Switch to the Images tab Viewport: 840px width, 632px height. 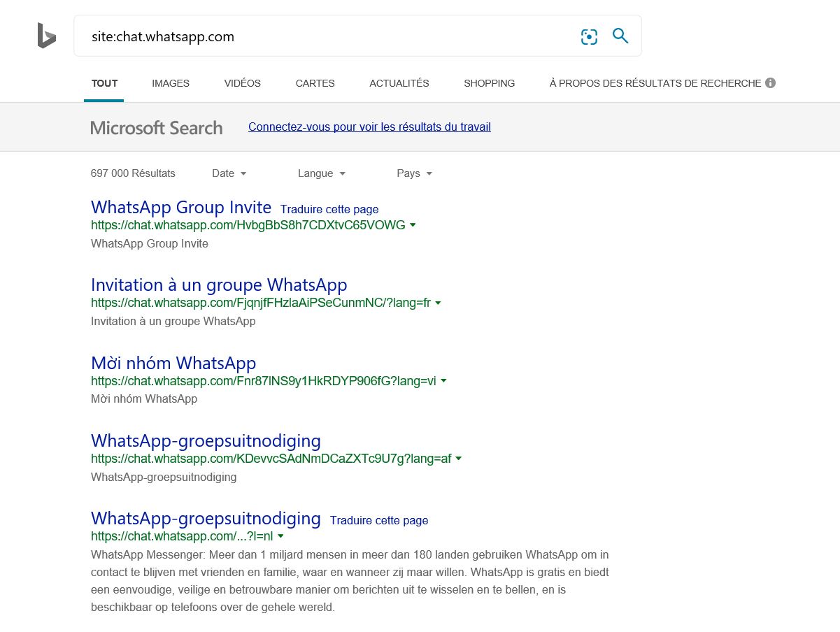[171, 83]
